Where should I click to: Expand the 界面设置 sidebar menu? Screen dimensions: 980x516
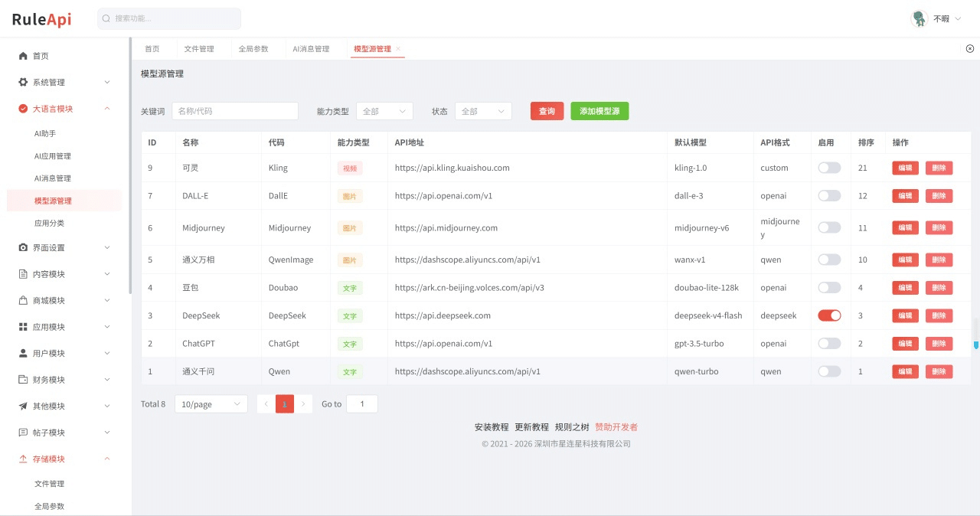(107, 247)
